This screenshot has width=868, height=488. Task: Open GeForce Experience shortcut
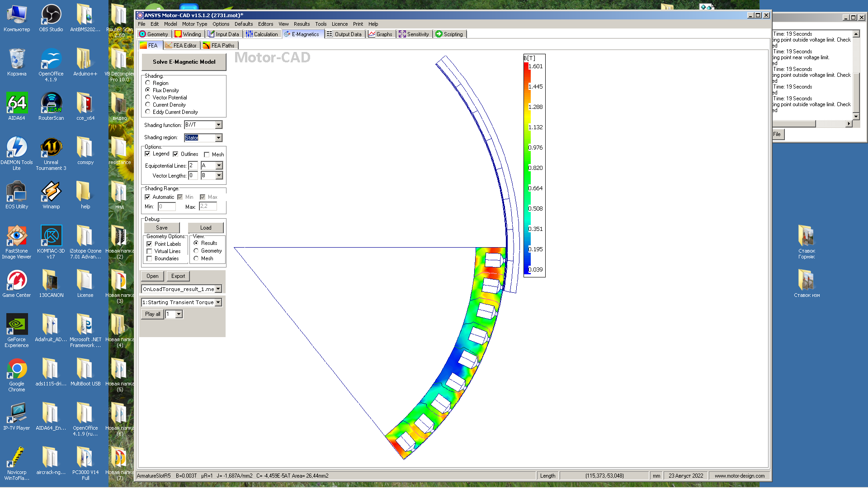[17, 331]
